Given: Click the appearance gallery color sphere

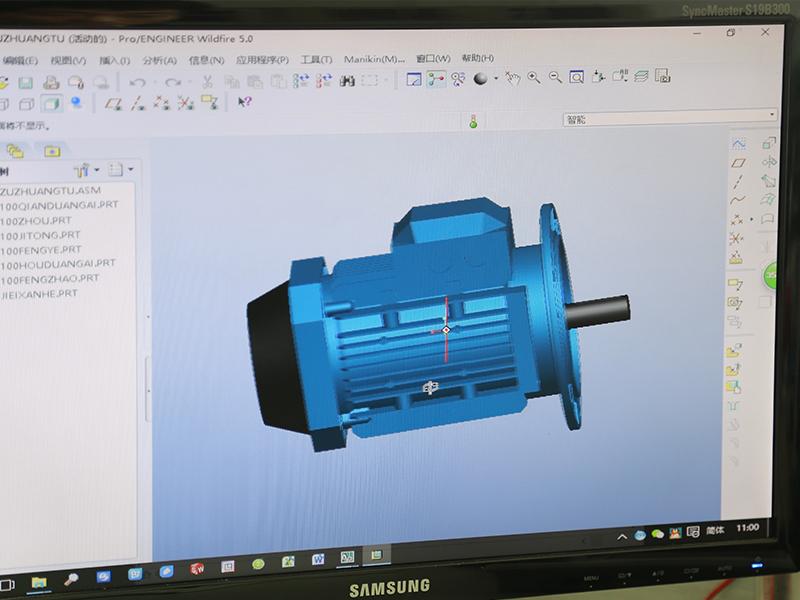Looking at the screenshot, I should click(x=480, y=79).
